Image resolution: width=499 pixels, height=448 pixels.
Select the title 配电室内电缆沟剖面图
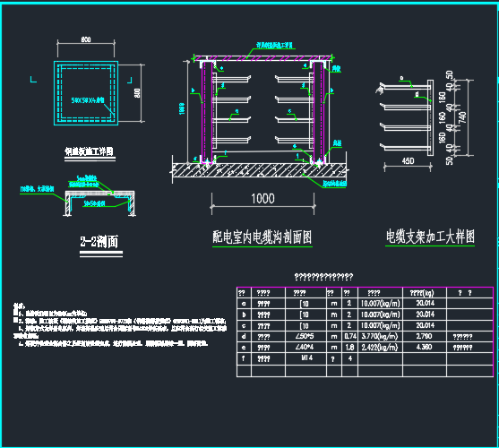point(262,237)
